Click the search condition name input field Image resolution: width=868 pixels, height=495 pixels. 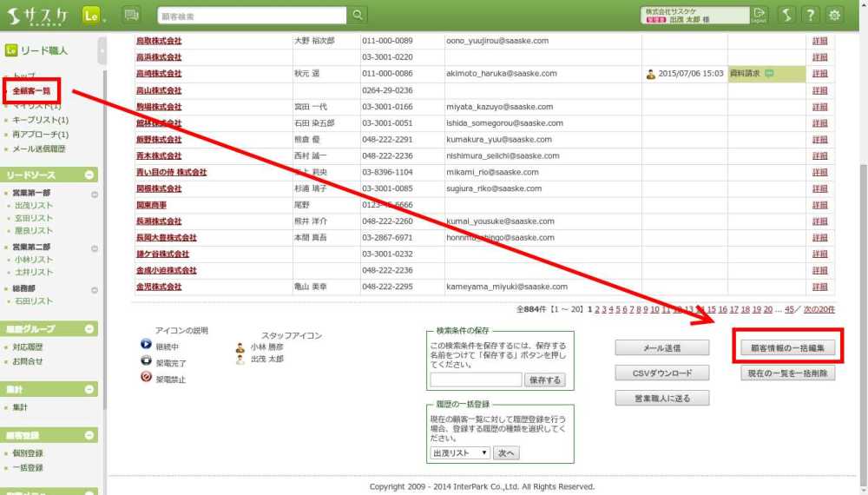tap(476, 379)
